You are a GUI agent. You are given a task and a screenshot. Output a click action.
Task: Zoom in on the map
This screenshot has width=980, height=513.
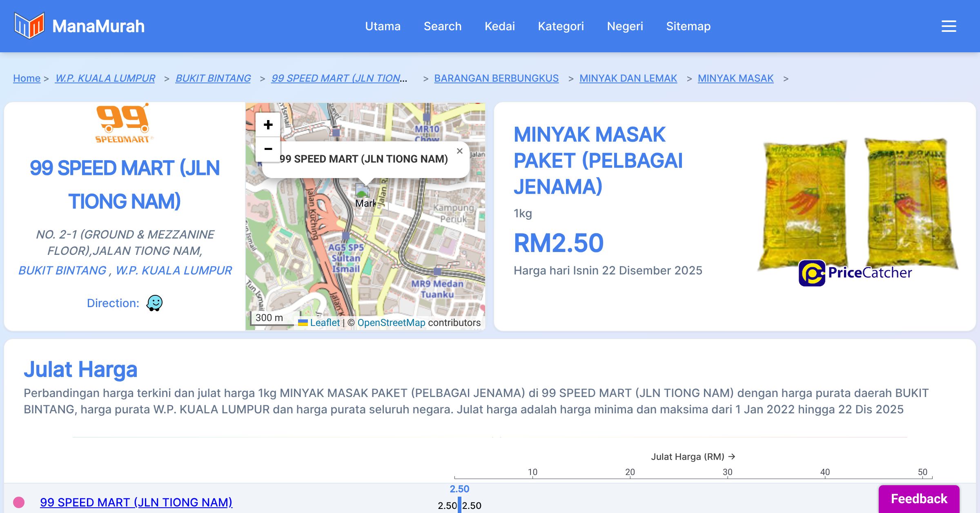268,125
